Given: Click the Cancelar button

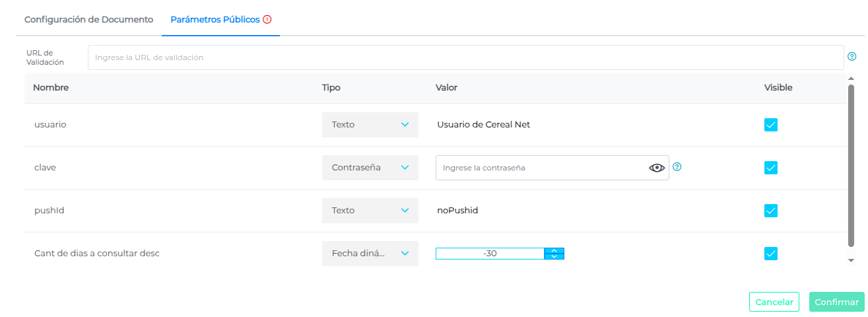Looking at the screenshot, I should coord(774,302).
